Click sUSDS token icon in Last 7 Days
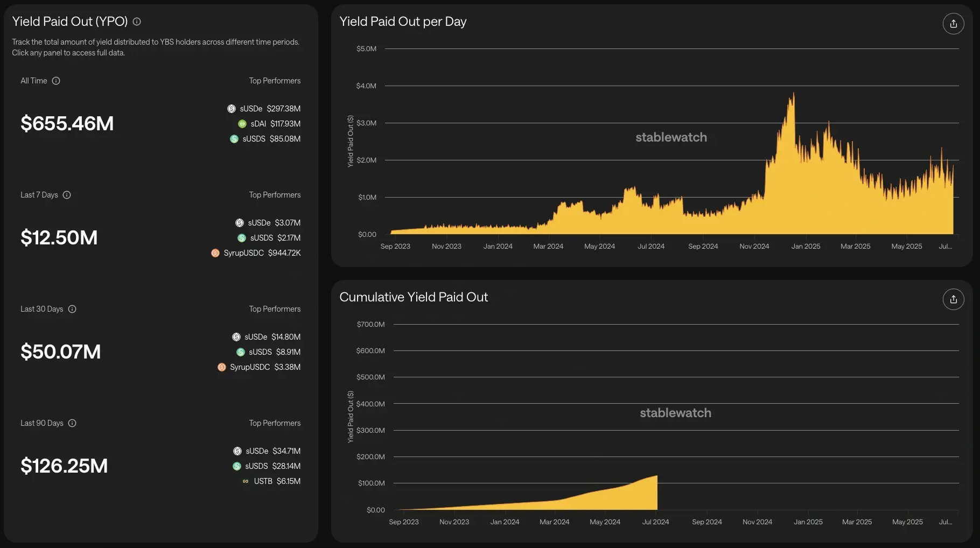This screenshot has width=980, height=548. coord(242,238)
